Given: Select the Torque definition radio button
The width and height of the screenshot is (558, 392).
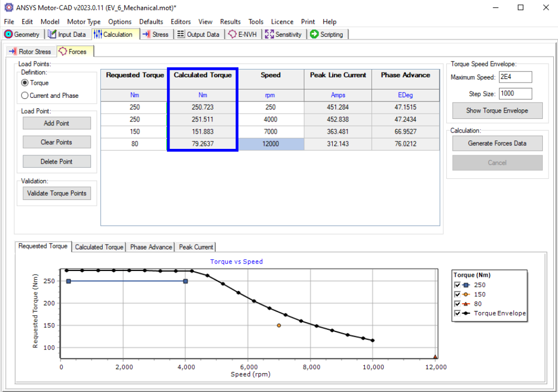Looking at the screenshot, I should (25, 83).
